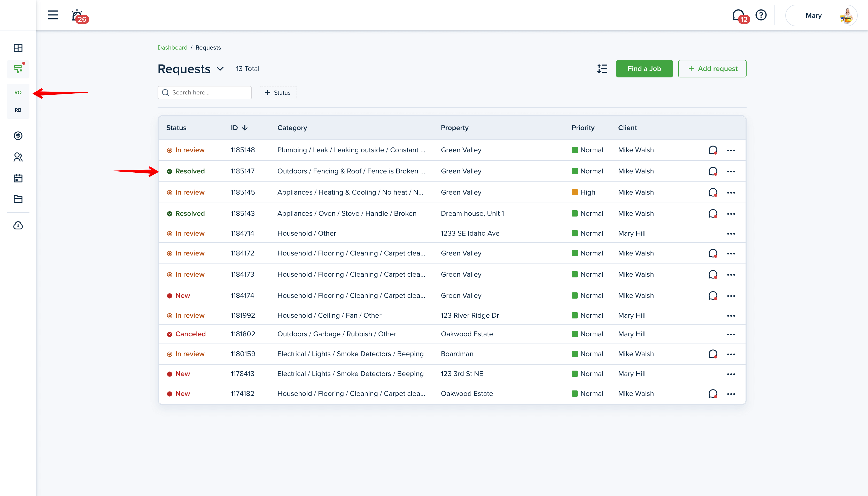This screenshot has height=496, width=868.
Task: Select the RQ sidebar submenu item
Action: [18, 93]
